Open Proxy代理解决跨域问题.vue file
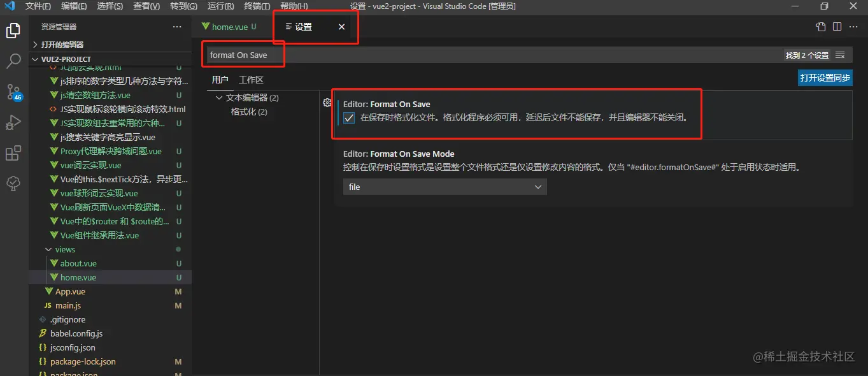 click(110, 151)
